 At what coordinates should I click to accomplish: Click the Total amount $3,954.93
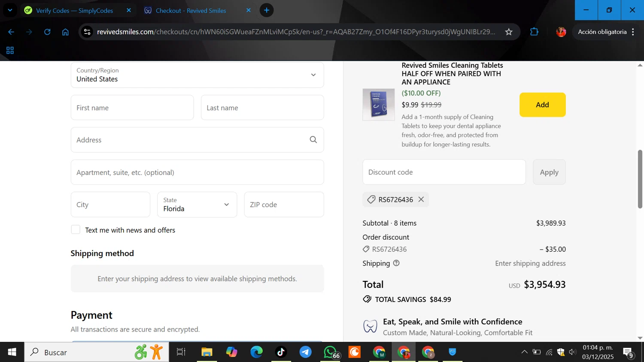(544, 284)
